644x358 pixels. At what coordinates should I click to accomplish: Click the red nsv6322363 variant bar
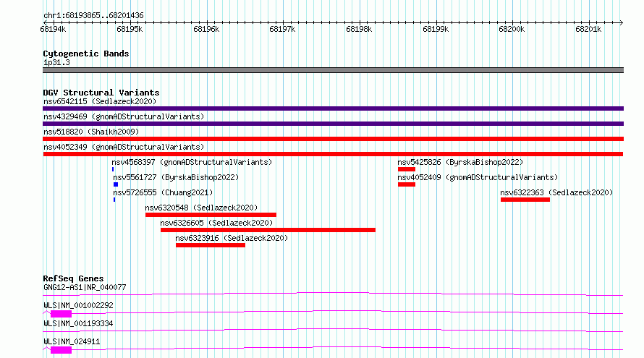pyautogui.click(x=525, y=200)
